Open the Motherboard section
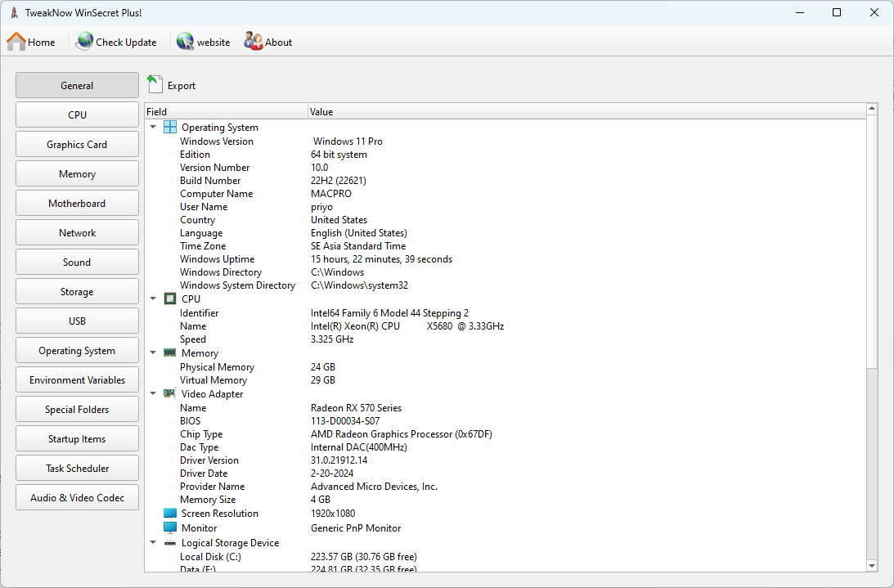Screen dimensions: 894x588 pyautogui.click(x=77, y=203)
